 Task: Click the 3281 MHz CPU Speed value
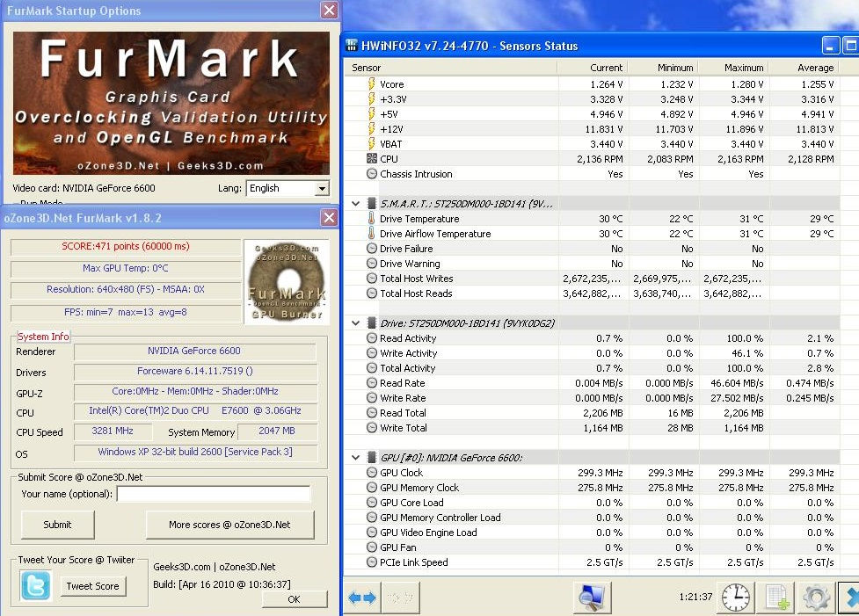tap(113, 431)
